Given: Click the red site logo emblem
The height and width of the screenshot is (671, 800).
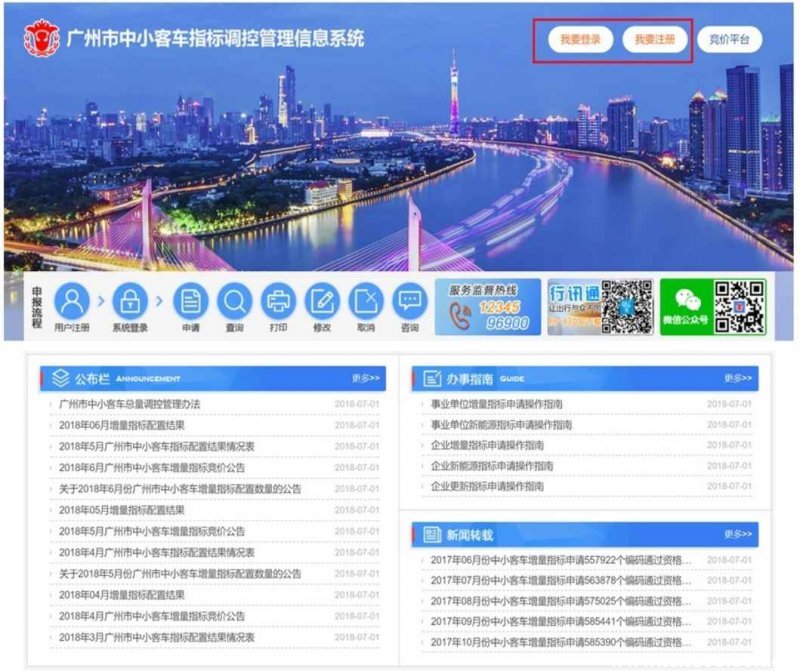Looking at the screenshot, I should click(41, 39).
